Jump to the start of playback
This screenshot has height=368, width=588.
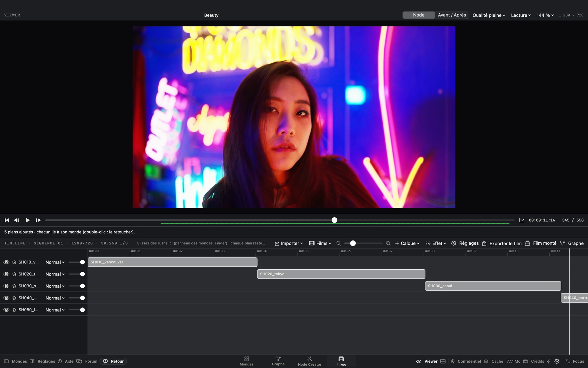7,220
